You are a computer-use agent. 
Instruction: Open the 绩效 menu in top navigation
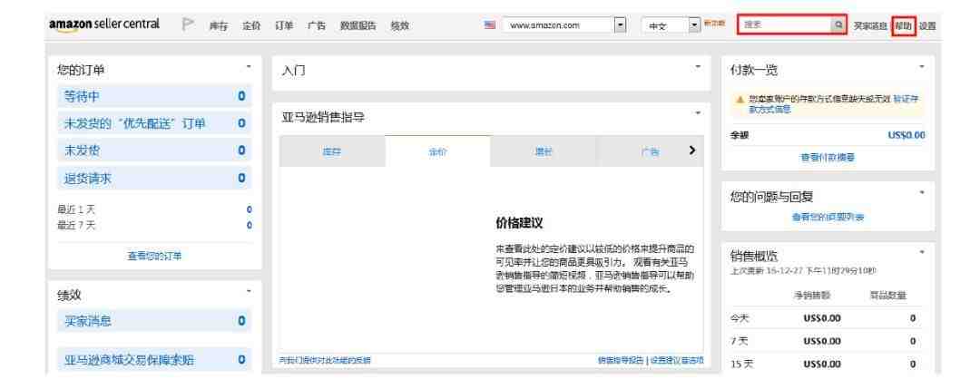(399, 25)
